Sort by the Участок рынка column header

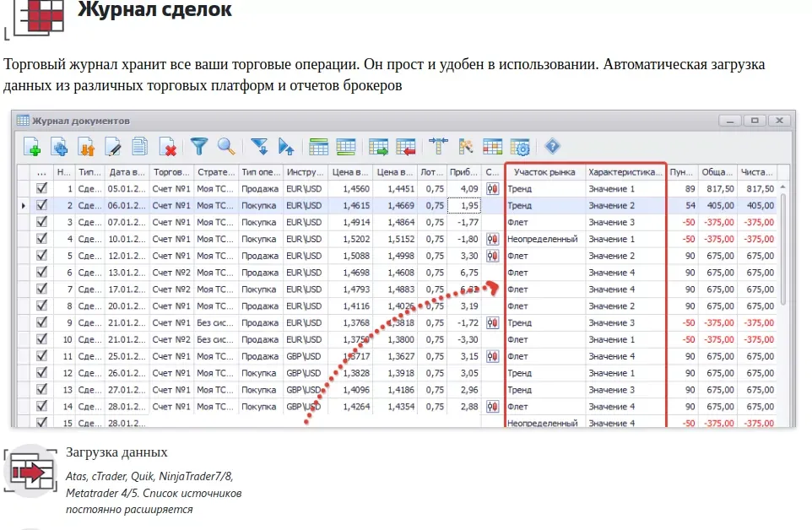tap(544, 172)
